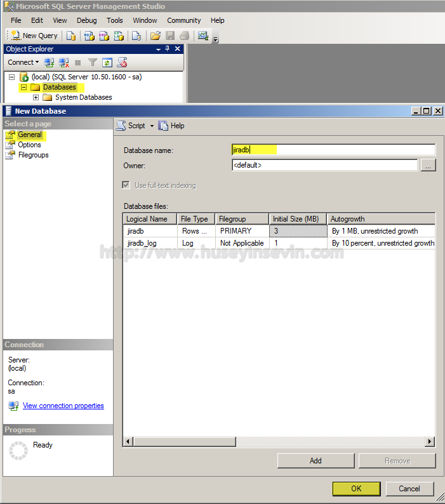Click Analysis Services MDX Query icon
The image size is (445, 504).
pyautogui.click(x=90, y=36)
